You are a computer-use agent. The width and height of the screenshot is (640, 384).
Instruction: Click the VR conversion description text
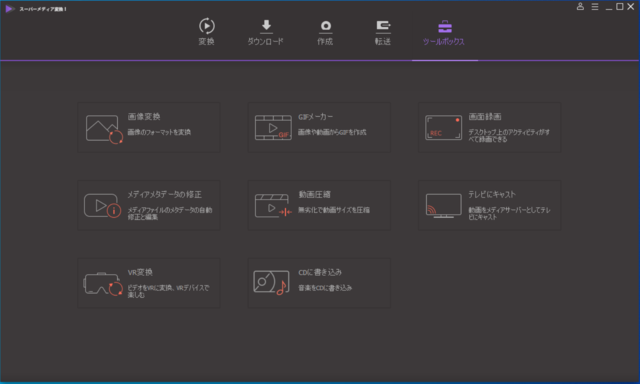[169, 291]
